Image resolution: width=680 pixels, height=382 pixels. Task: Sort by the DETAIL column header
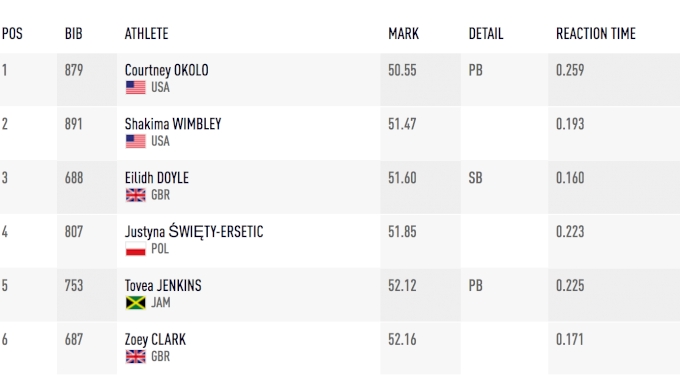coord(486,33)
